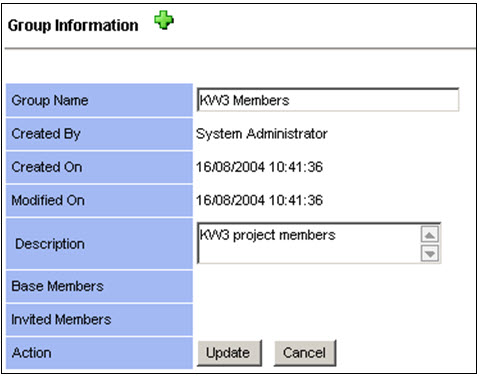Click the green plus icon beside Group Information
The height and width of the screenshot is (378, 481).
(x=164, y=20)
